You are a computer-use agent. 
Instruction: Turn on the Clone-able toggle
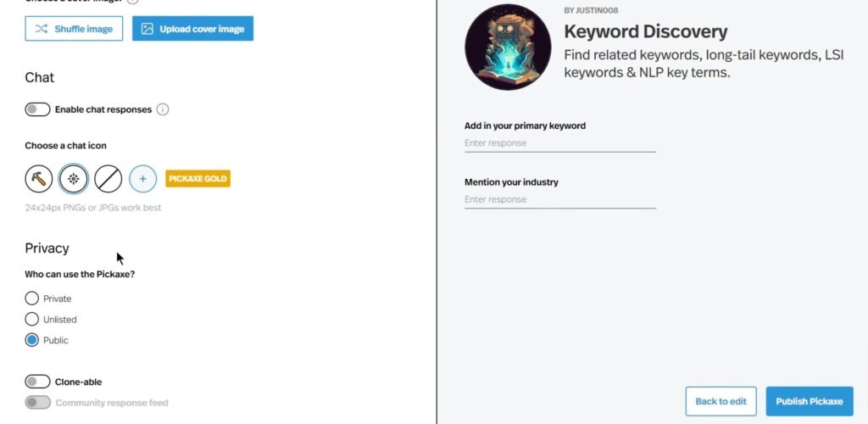37,382
